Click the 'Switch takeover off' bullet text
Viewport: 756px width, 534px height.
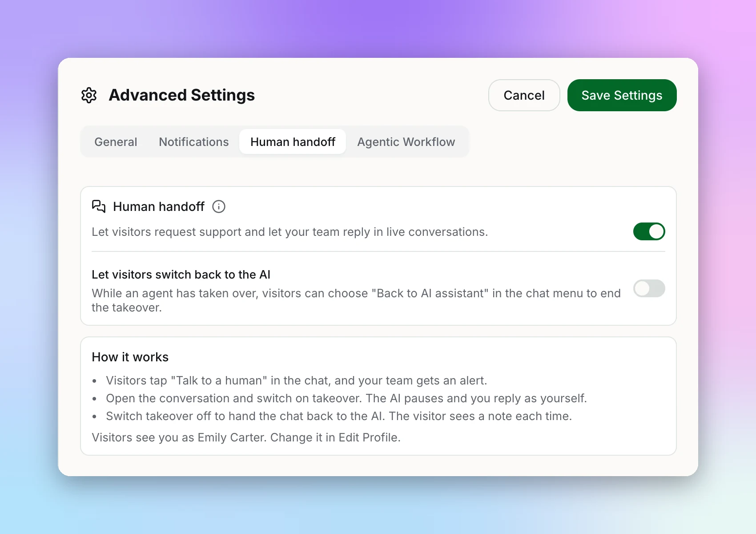[x=339, y=416]
